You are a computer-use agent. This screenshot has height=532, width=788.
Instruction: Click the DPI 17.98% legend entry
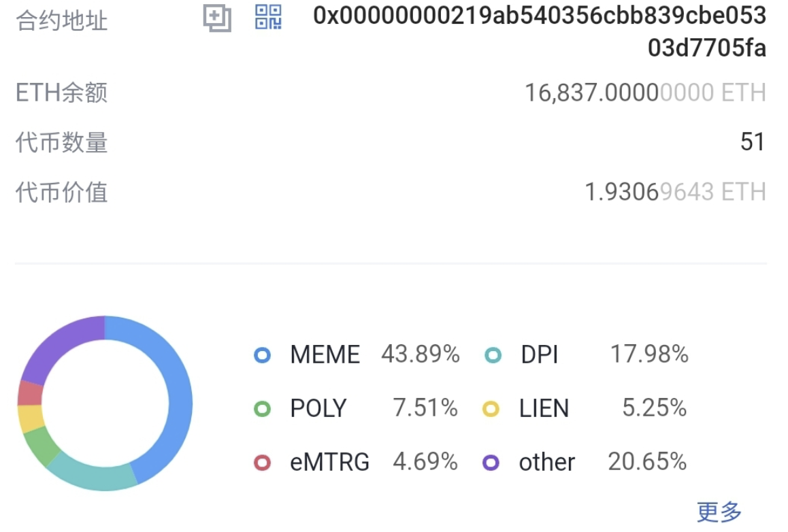(587, 354)
